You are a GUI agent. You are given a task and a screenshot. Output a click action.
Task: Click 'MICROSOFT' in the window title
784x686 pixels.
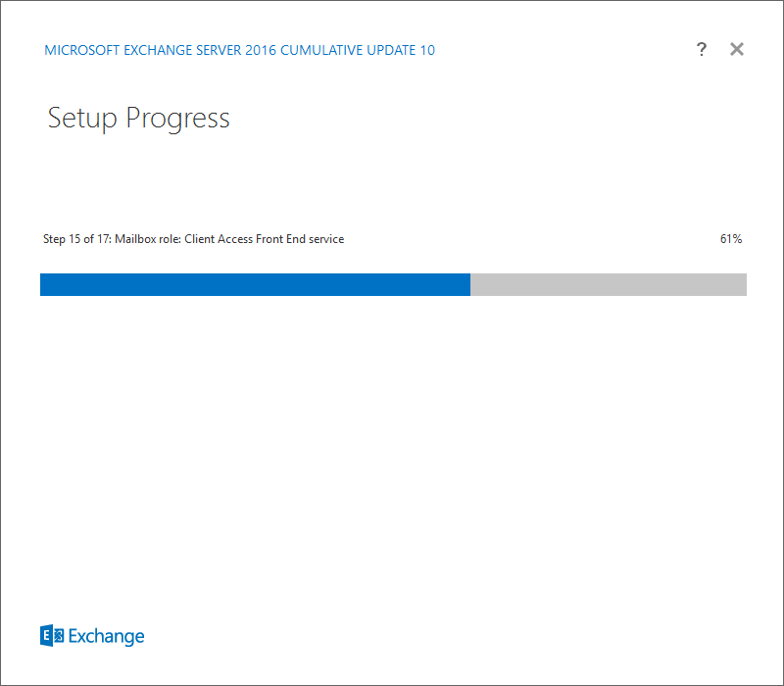coord(82,50)
